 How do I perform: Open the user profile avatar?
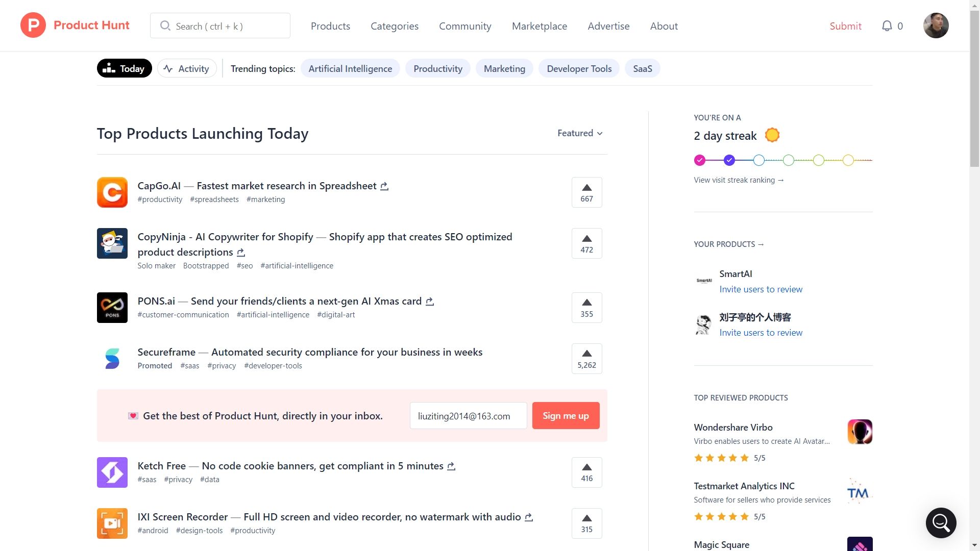(936, 26)
